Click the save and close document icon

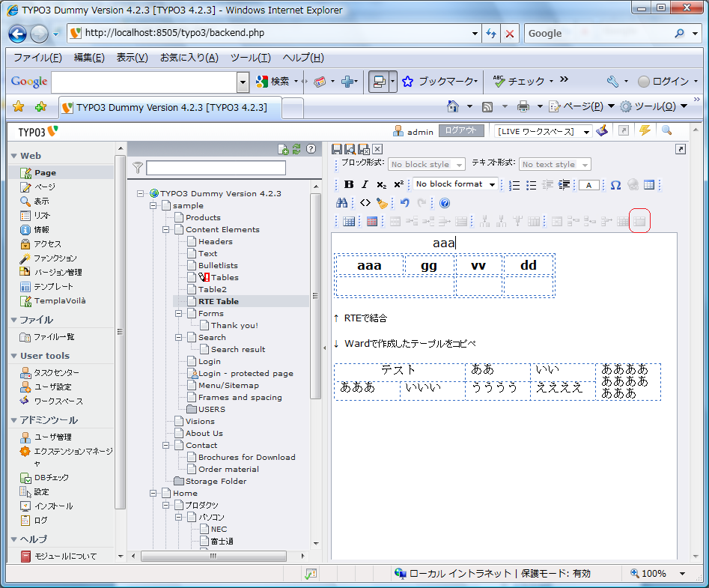364,149
